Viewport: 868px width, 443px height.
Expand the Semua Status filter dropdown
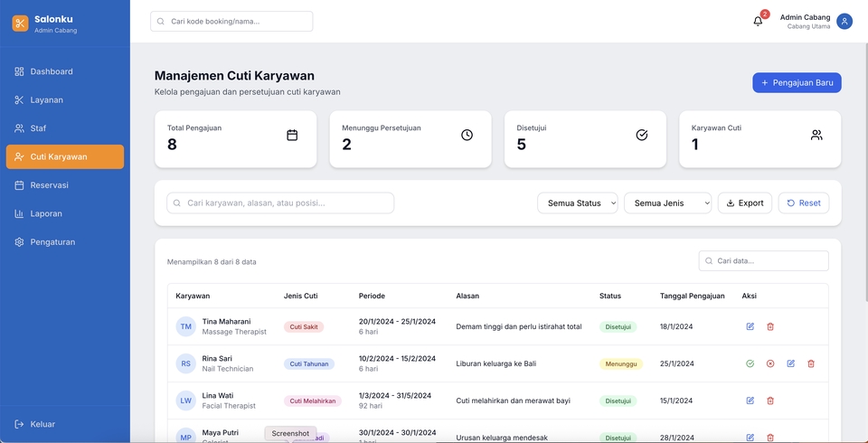(x=578, y=203)
